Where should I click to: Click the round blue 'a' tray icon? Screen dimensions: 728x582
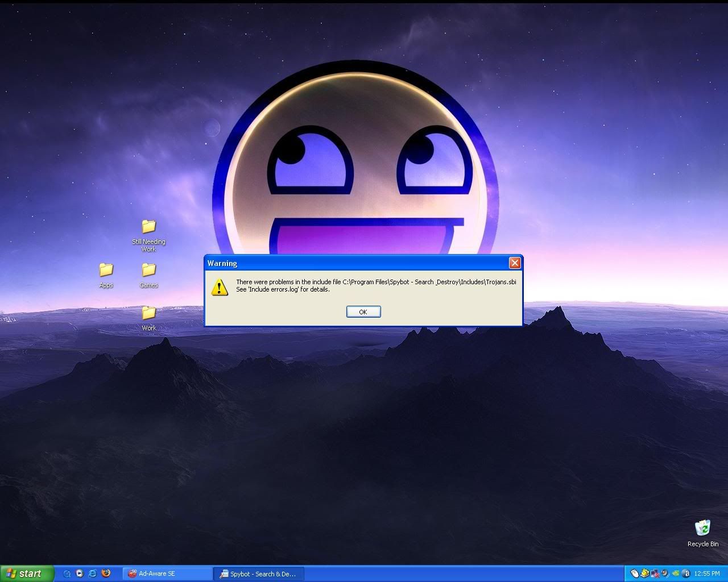[x=686, y=573]
